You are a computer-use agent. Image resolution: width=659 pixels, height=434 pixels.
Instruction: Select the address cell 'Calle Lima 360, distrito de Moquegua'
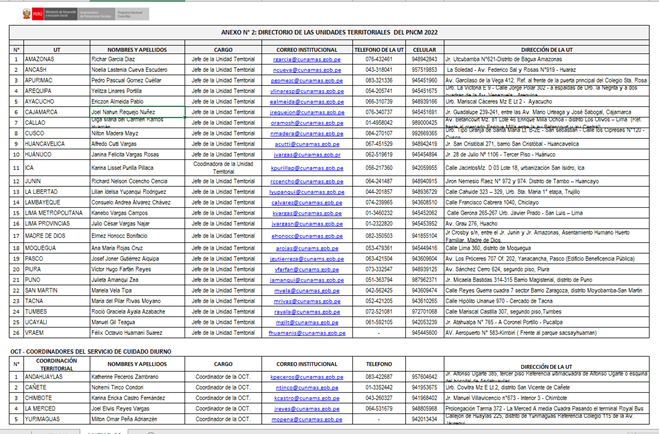pyautogui.click(x=547, y=248)
